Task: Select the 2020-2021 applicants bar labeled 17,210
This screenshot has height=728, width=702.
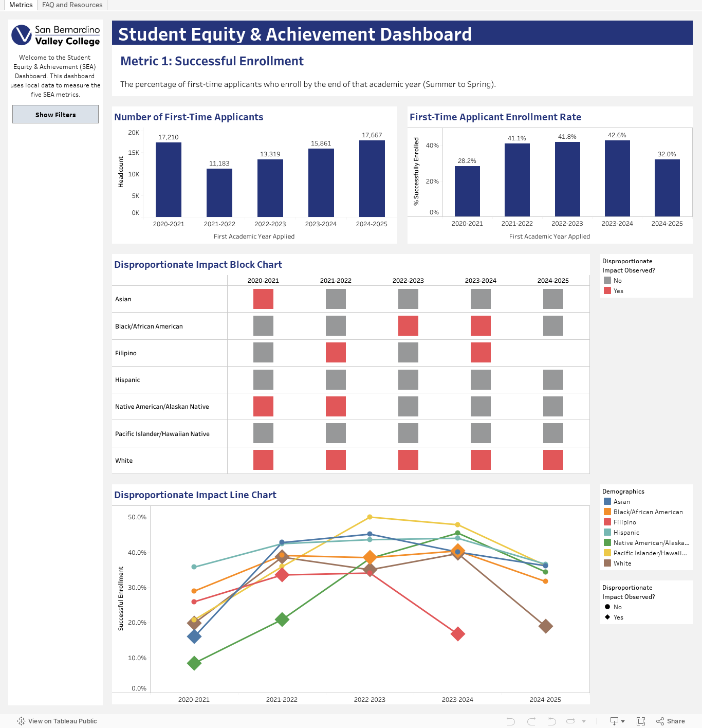Action: [x=169, y=179]
